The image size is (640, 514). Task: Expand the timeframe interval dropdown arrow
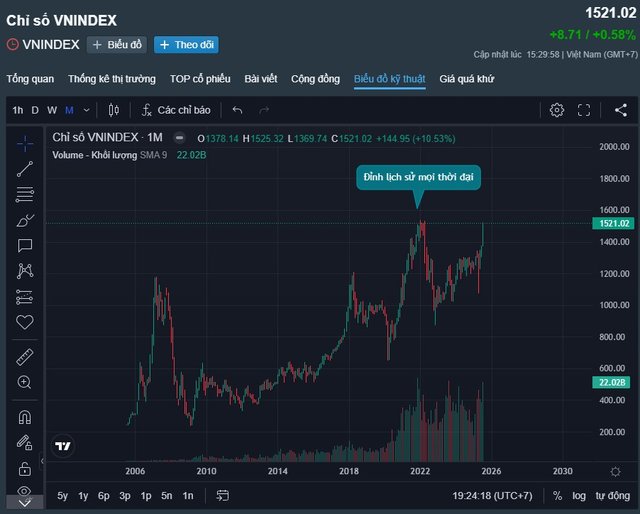(x=87, y=110)
